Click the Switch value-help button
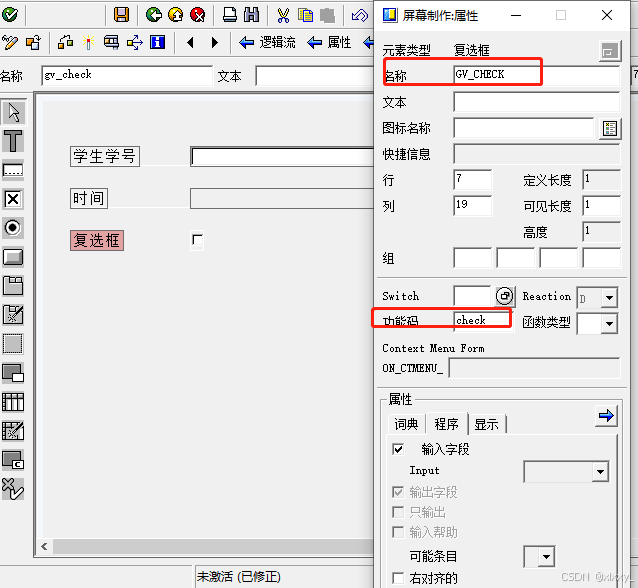Screen dimensions: 638x588 [x=505, y=296]
